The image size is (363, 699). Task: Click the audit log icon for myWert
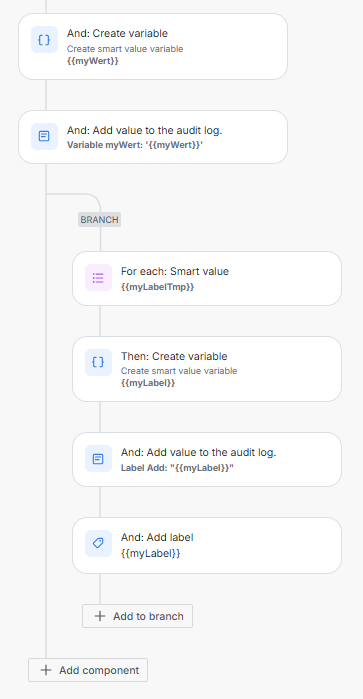point(44,136)
